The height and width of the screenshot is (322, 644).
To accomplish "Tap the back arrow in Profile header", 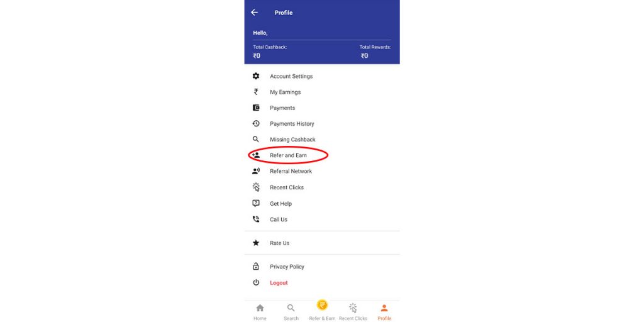I will click(x=254, y=13).
